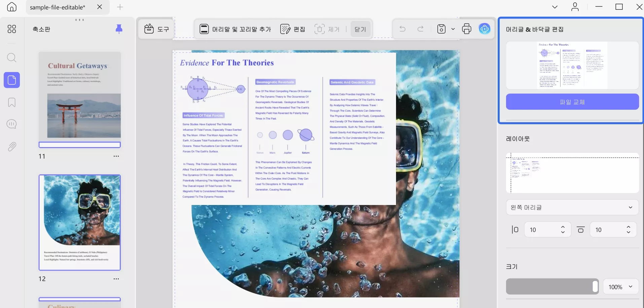The image size is (644, 308).
Task: Expand the save options dropdown arrow
Action: (x=453, y=29)
